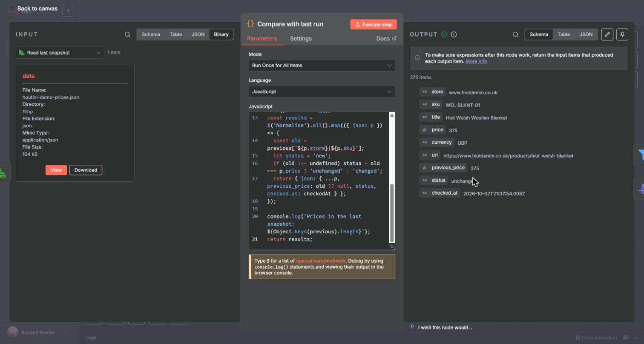
Task: Click the checked_at field in the output schema
Action: tap(440, 193)
